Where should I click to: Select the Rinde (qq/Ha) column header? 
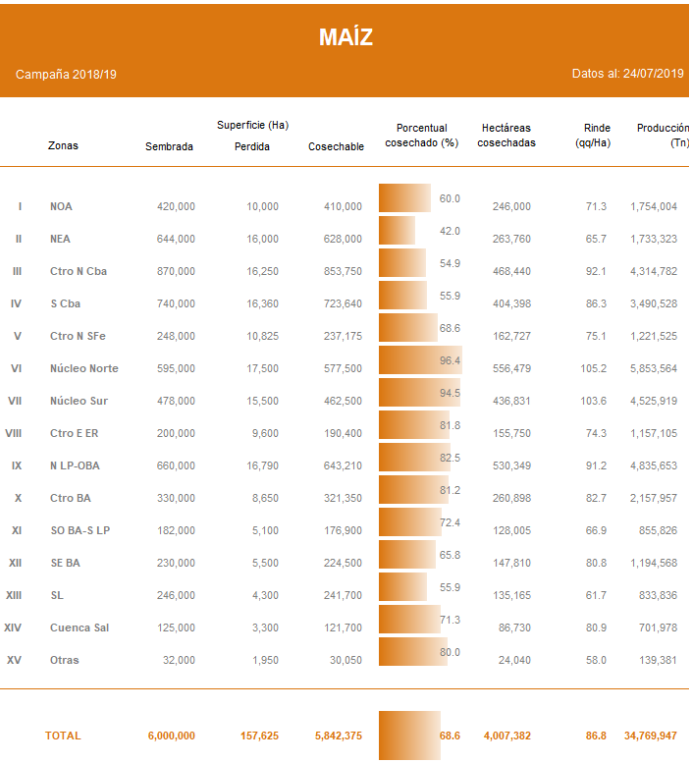coord(597,135)
